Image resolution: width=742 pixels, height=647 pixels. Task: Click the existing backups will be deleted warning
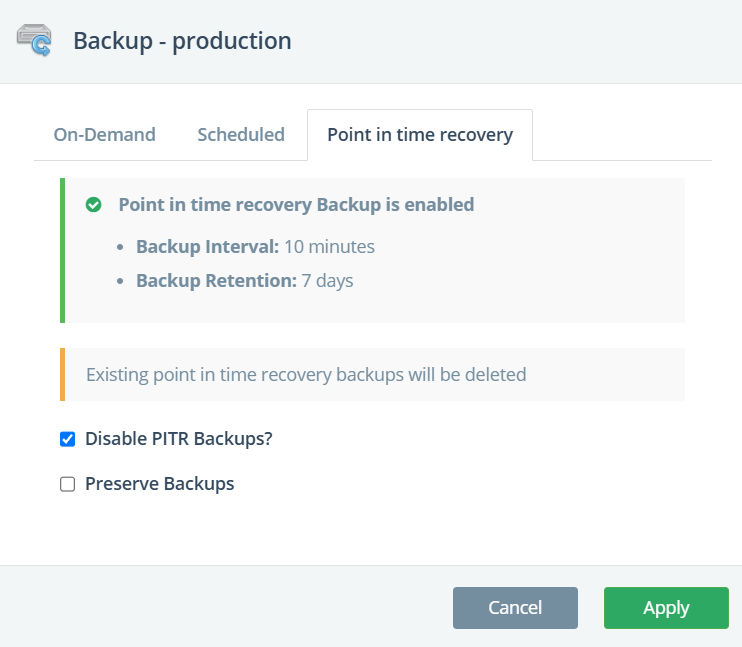[306, 375]
